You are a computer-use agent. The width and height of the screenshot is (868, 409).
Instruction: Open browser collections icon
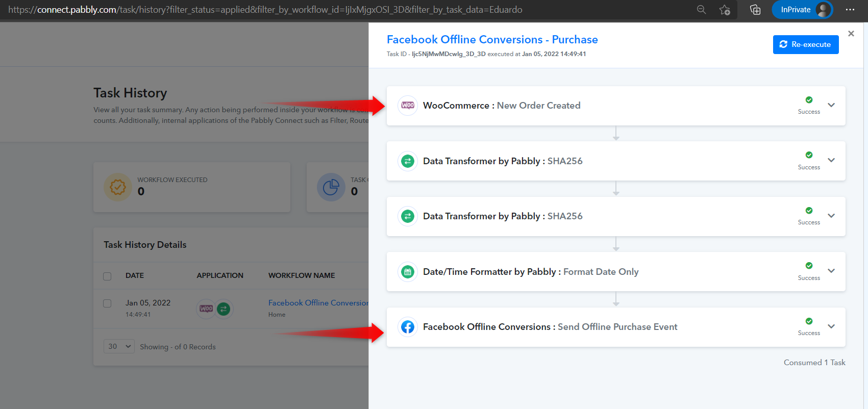(x=755, y=10)
